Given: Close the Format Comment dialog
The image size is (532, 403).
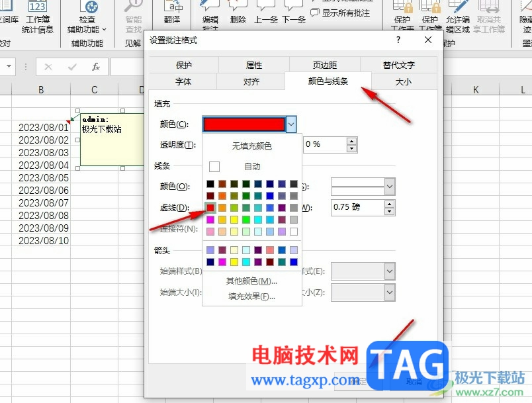Looking at the screenshot, I should tap(428, 40).
